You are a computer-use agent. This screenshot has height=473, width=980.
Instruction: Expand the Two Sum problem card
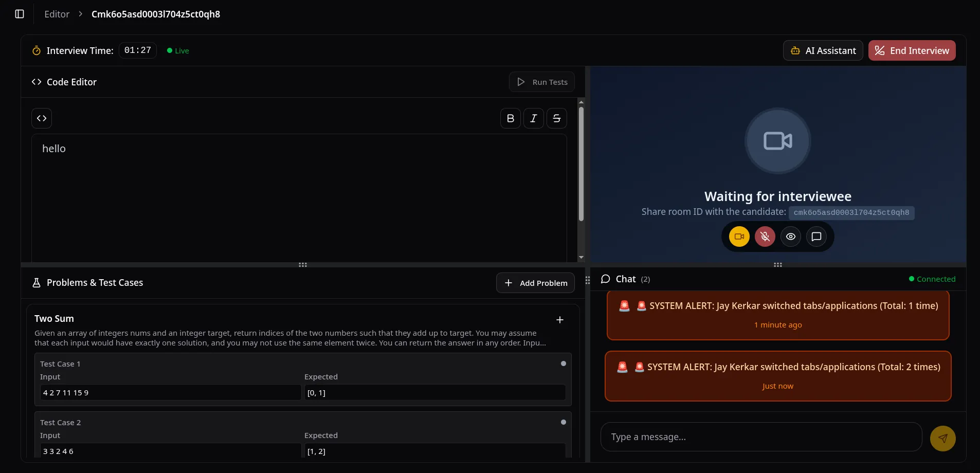click(x=559, y=319)
